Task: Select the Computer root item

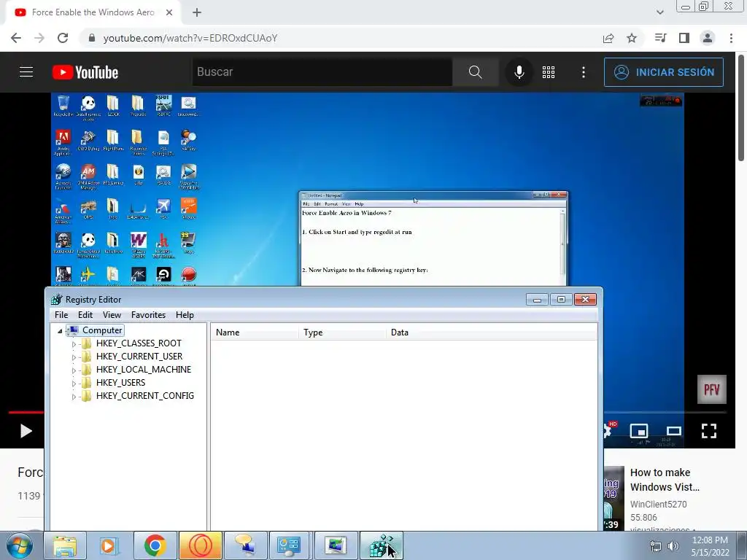Action: tap(102, 330)
